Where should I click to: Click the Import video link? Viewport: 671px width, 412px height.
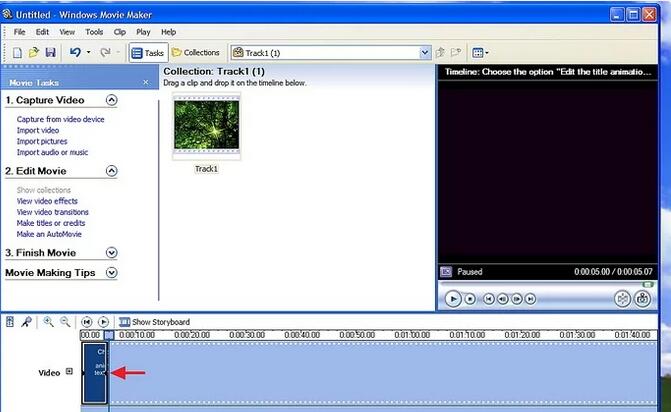click(38, 130)
